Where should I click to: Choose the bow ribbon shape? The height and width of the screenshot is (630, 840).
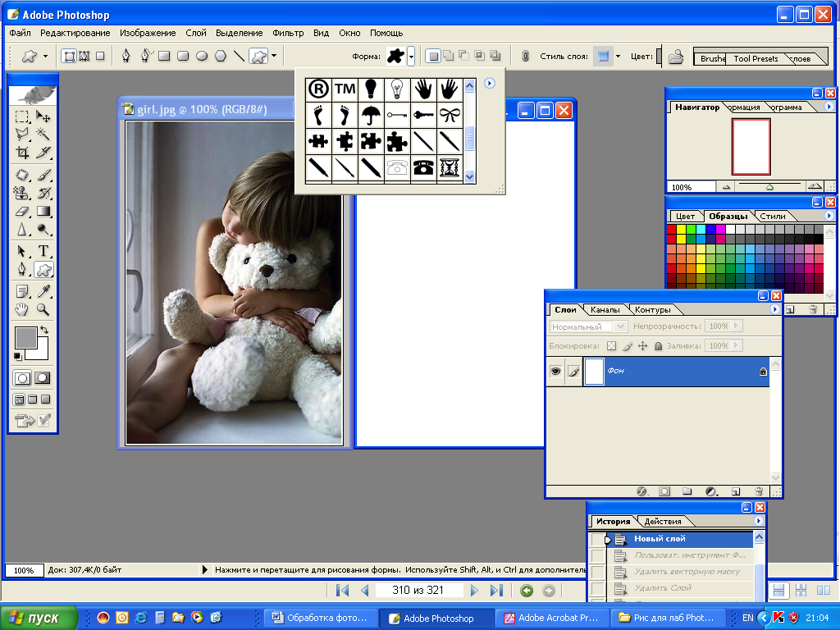(450, 115)
